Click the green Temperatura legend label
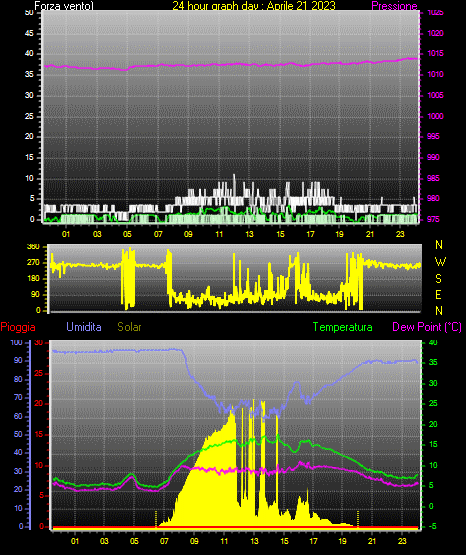The width and height of the screenshot is (466, 555). [343, 327]
